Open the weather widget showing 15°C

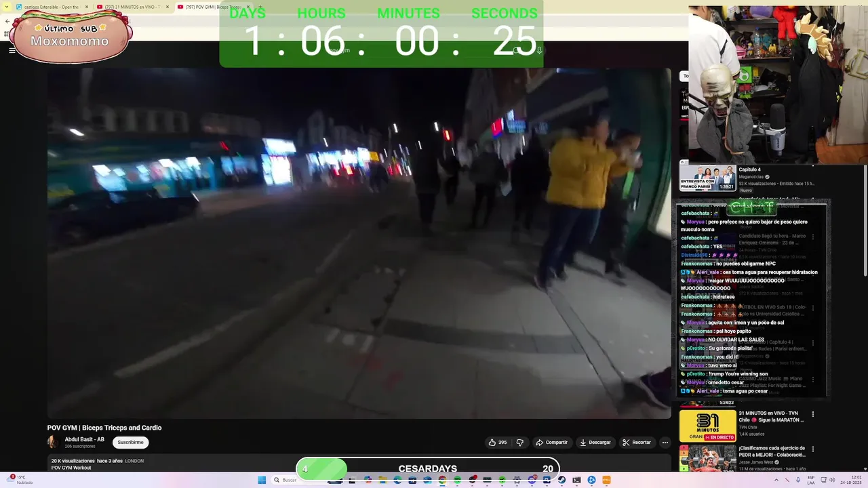click(x=20, y=480)
